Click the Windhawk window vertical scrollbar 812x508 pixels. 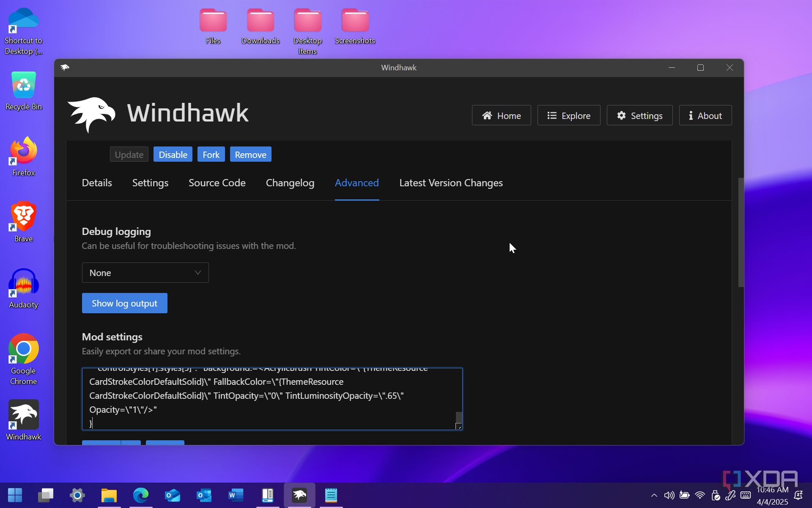(x=741, y=232)
